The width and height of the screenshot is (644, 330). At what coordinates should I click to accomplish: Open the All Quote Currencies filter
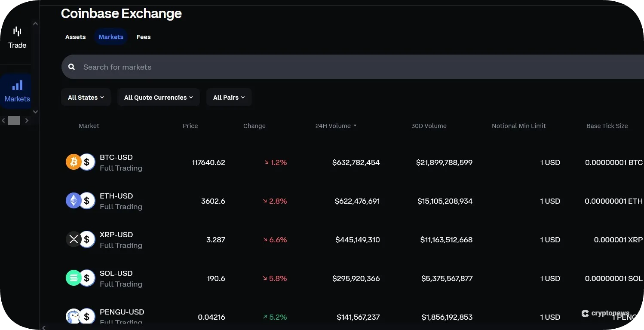158,97
